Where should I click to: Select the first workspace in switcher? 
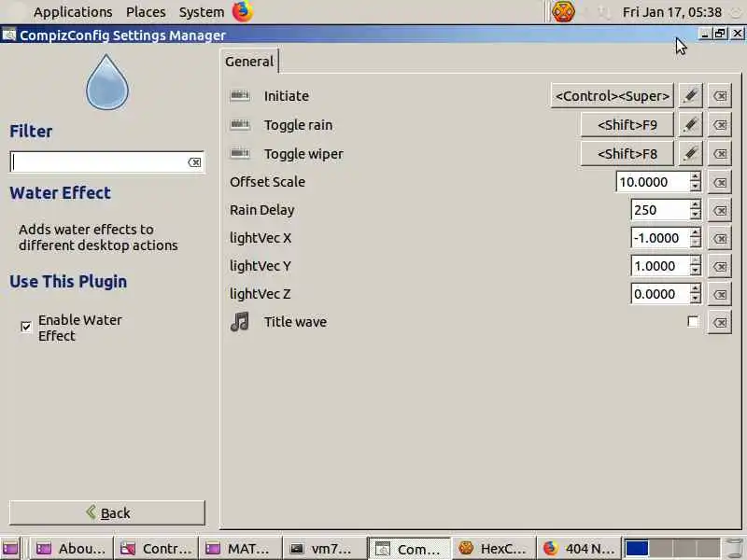[637, 548]
